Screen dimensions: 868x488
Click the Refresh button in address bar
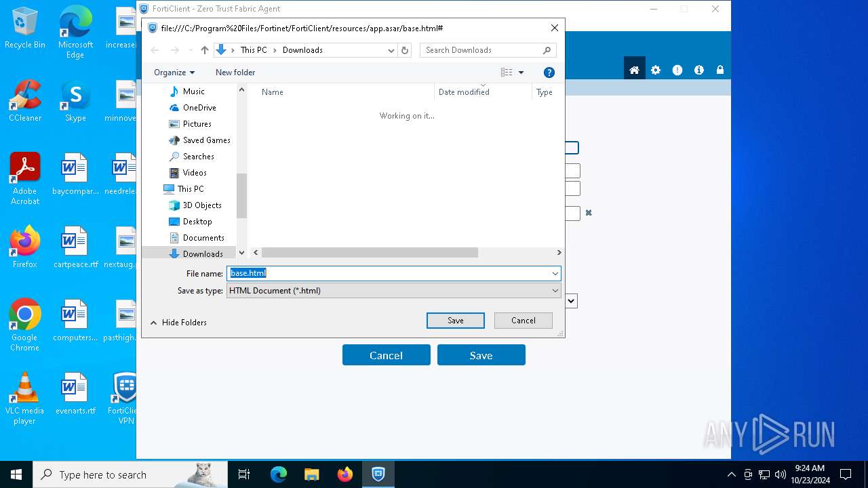(405, 50)
